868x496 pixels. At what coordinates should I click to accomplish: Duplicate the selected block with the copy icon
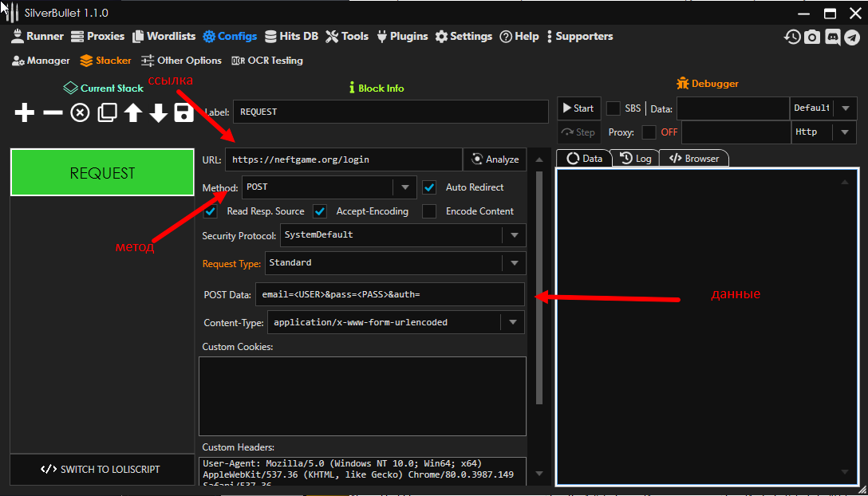point(107,113)
